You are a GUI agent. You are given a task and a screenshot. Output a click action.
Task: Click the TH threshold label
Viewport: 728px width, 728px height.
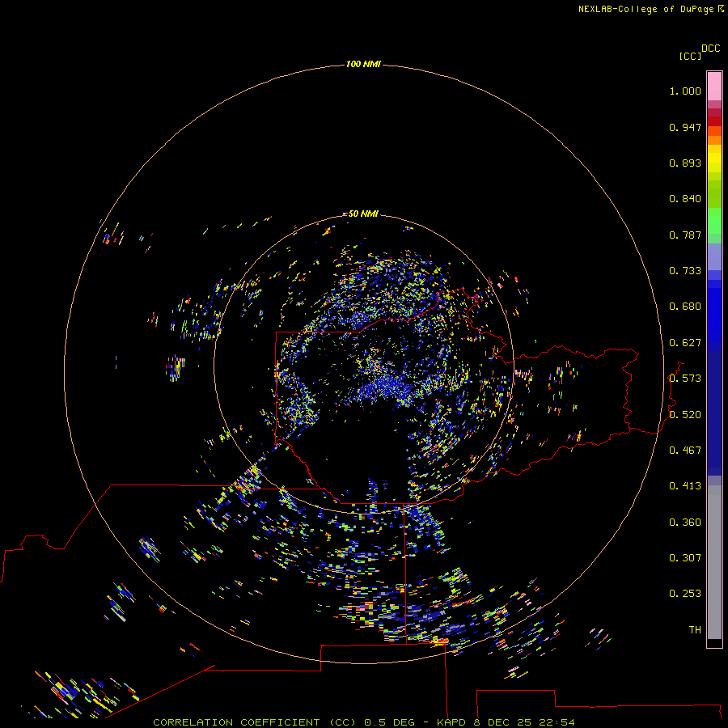pos(695,630)
